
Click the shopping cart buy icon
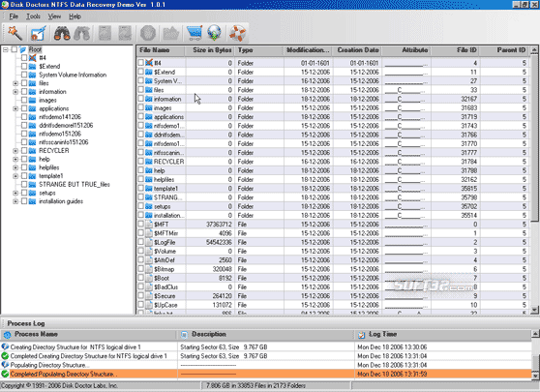195,33
